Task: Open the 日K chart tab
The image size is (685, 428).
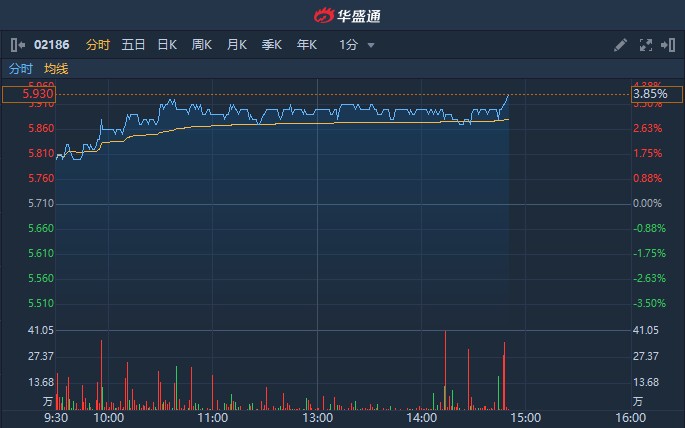Action: pos(167,45)
